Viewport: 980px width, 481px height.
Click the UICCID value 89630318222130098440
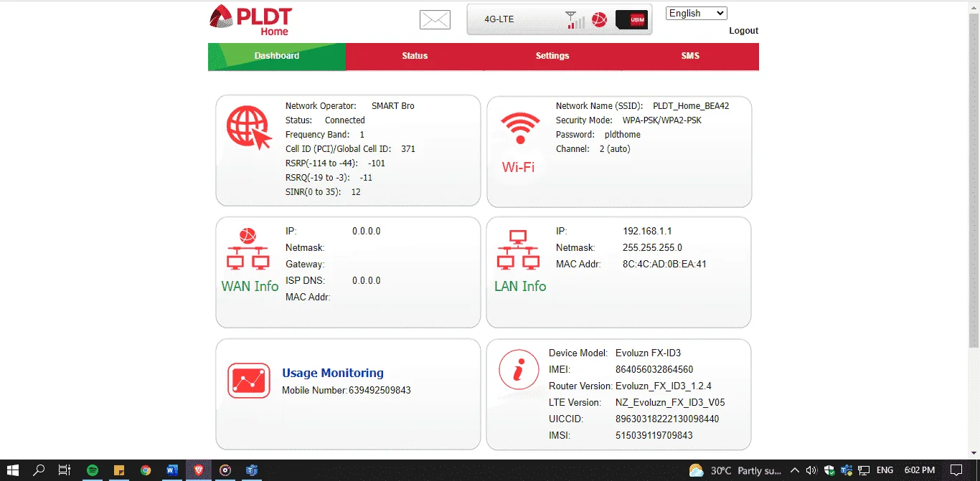coord(667,419)
